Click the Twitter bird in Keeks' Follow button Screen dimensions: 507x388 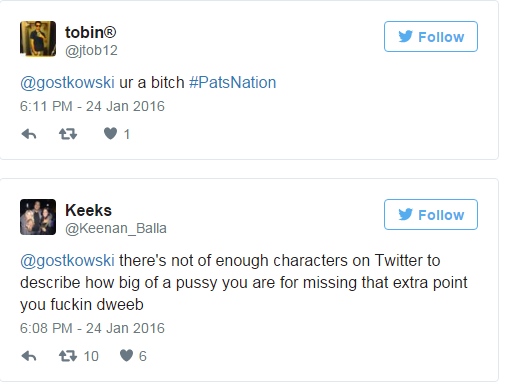click(x=406, y=214)
